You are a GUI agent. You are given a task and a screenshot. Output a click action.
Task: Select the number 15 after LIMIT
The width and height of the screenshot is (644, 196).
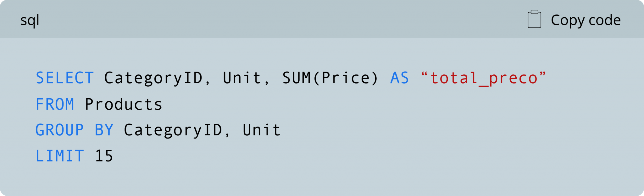[x=104, y=155]
